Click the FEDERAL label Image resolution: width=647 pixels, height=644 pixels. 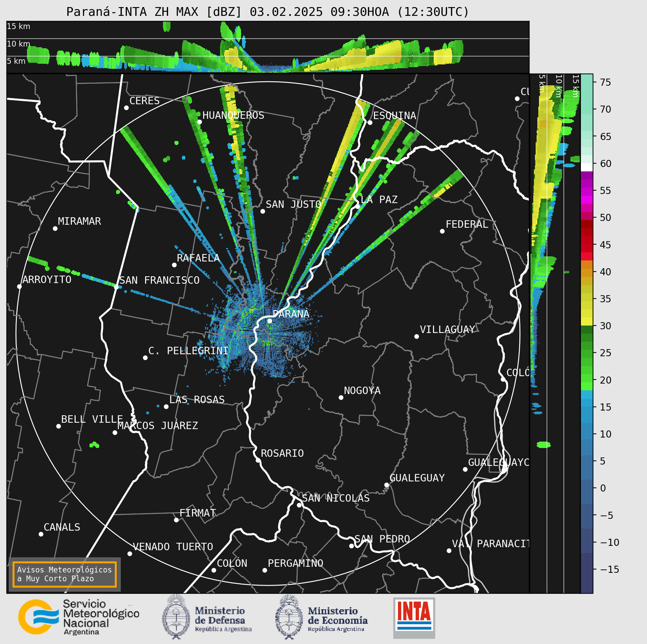click(467, 224)
